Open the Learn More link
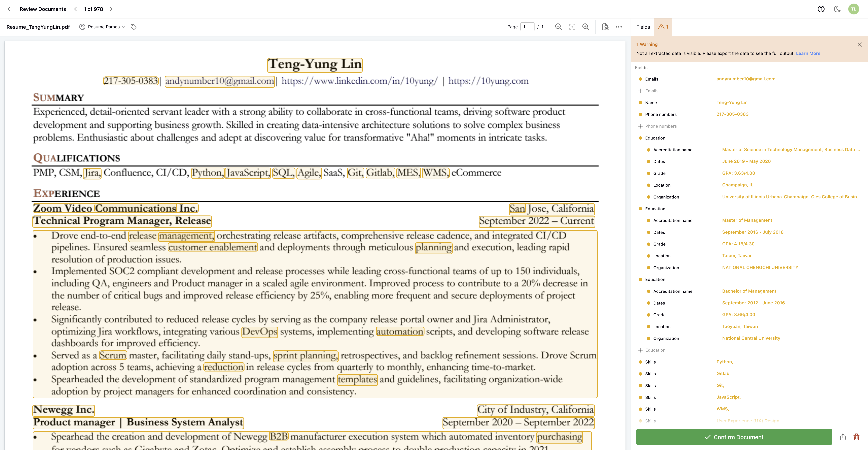The height and width of the screenshot is (450, 868). 808,53
